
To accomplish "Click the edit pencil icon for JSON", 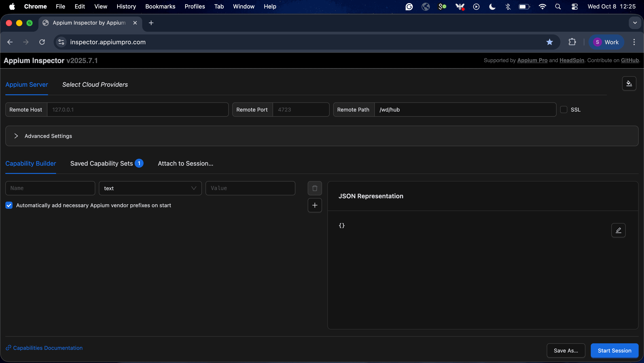I will (618, 230).
